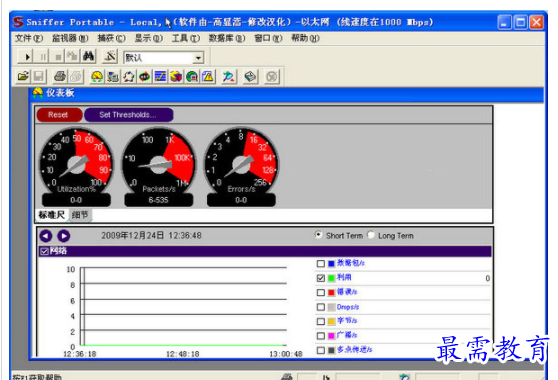Click the magenta swatch beside 广播/s
This screenshot has width=558, height=380.
(331, 336)
